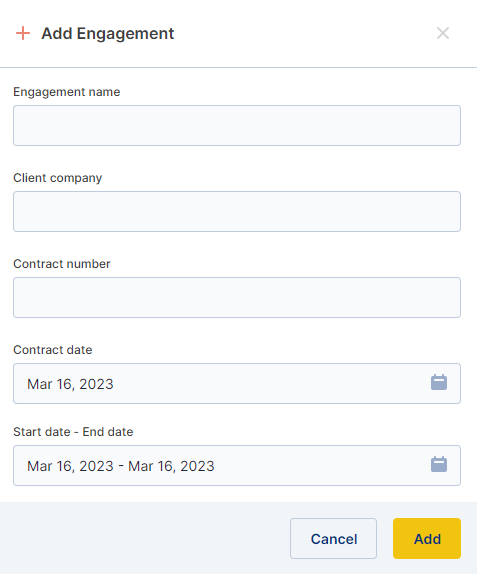Click empty space inside the date range field
The image size is (477, 574).
(322, 466)
